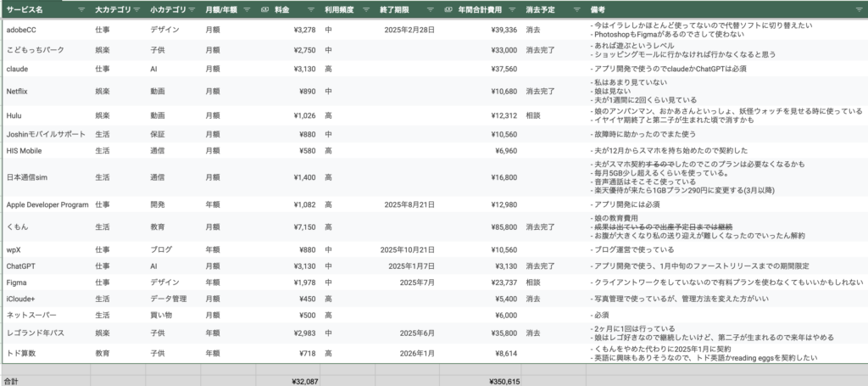Select the Apple Developer Program cell
The height and width of the screenshot is (386, 868).
(47, 204)
